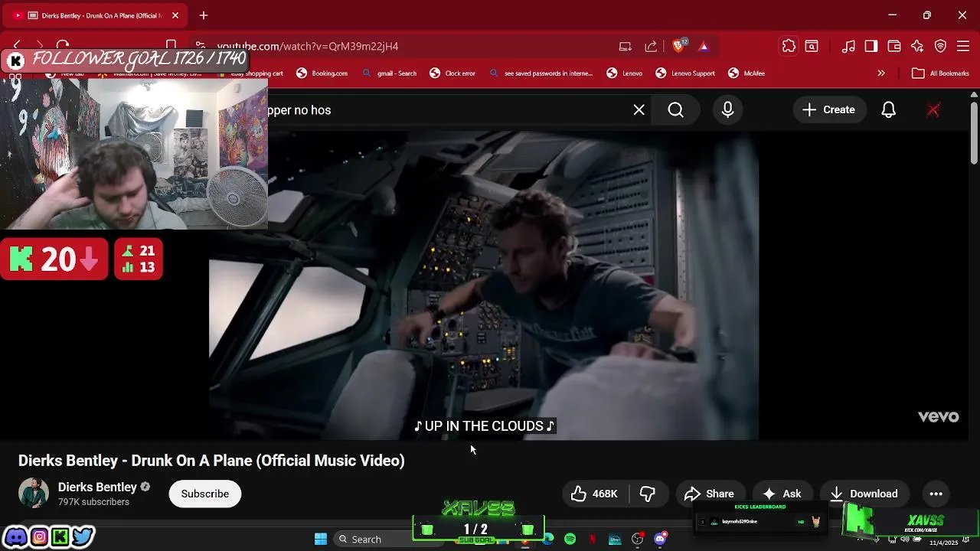Clear the YouTube search box text
The image size is (980, 551).
pos(639,110)
